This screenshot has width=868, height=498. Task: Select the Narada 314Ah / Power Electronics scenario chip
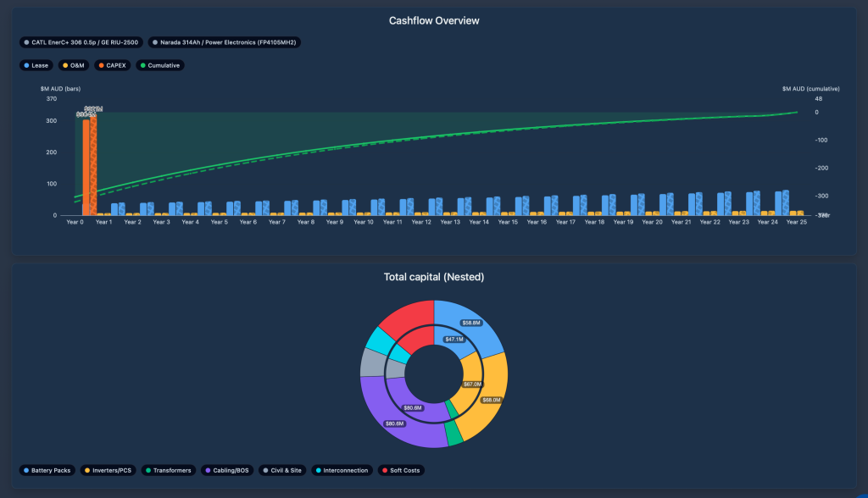click(x=225, y=41)
